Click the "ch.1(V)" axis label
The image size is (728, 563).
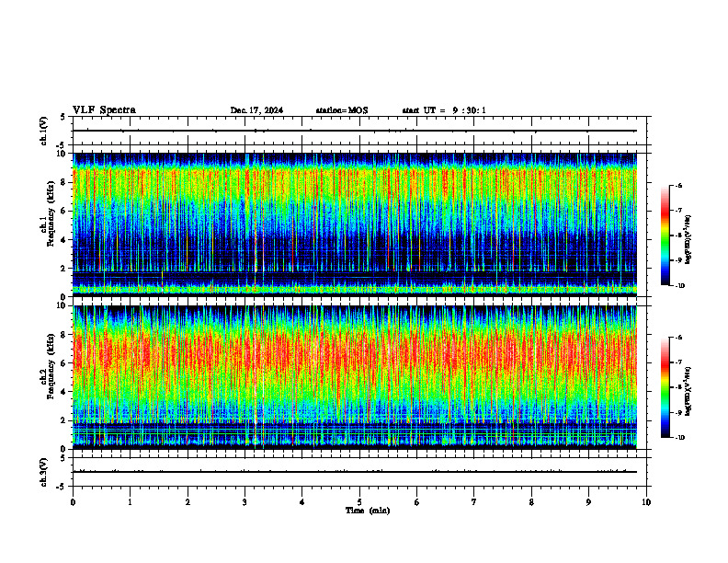tap(43, 131)
